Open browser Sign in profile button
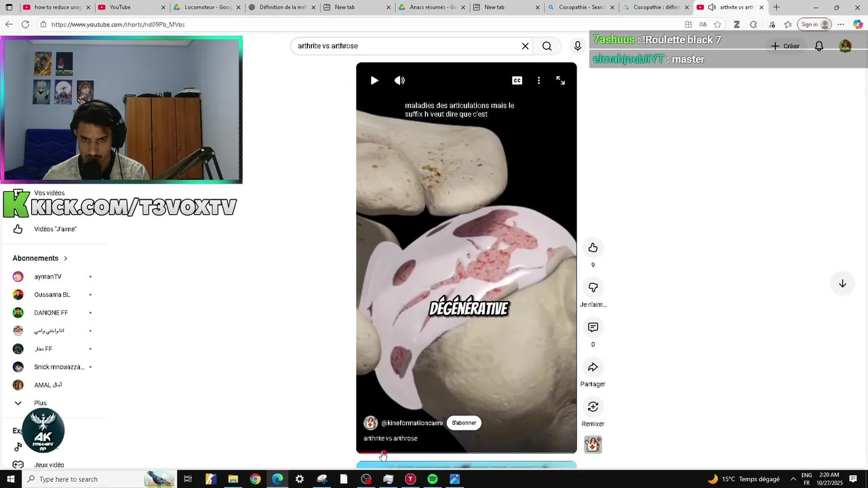The image size is (868, 488). click(x=814, y=24)
